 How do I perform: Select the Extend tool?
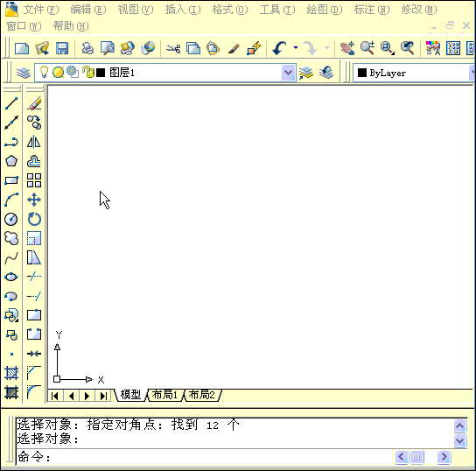(x=34, y=296)
